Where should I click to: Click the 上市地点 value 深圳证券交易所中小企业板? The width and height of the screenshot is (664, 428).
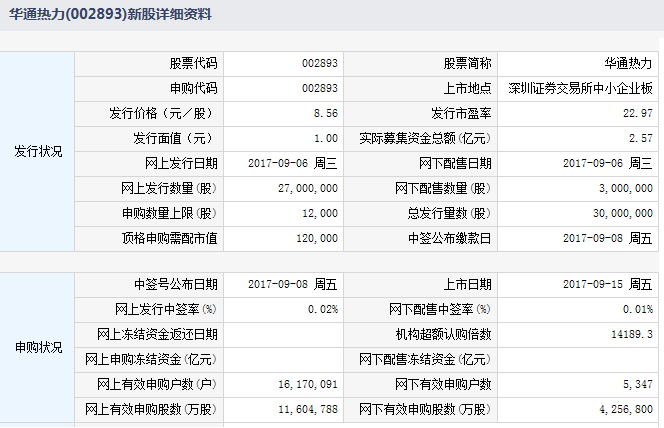pyautogui.click(x=580, y=89)
